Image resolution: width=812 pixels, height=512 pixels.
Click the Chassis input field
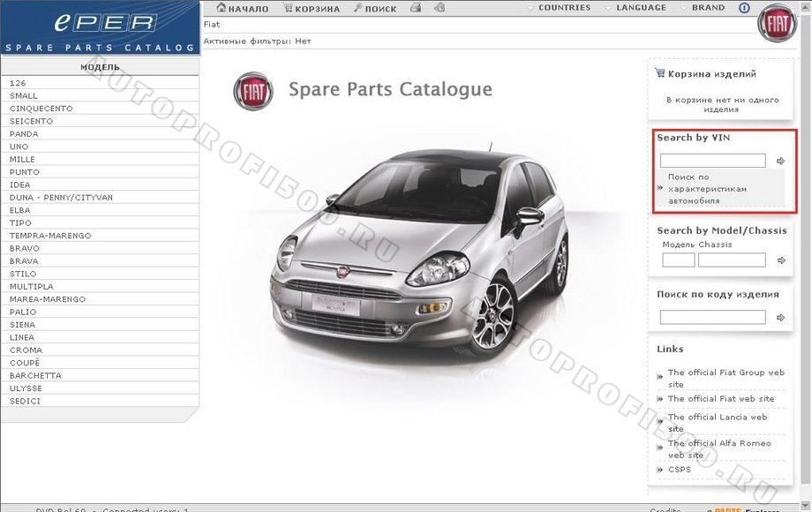tap(732, 260)
